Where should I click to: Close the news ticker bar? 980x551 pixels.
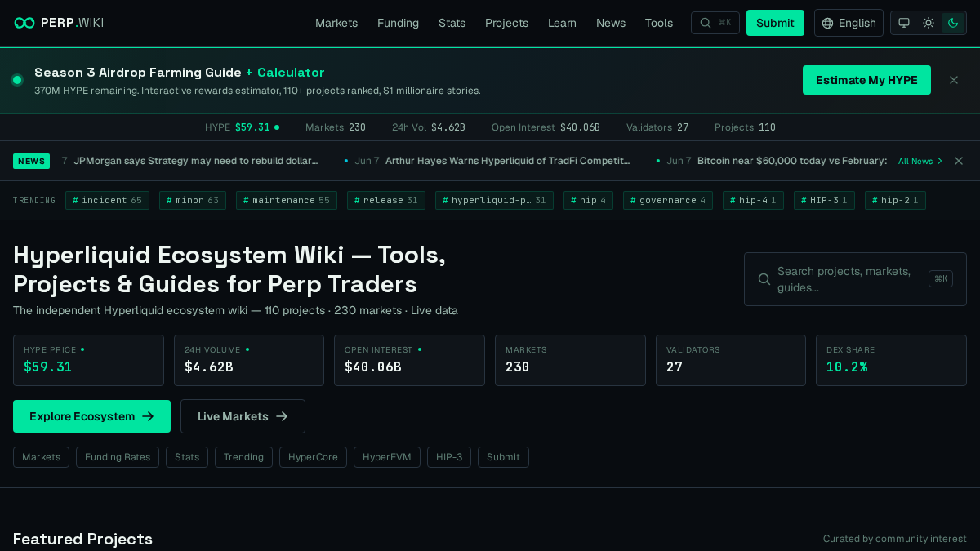[959, 161]
